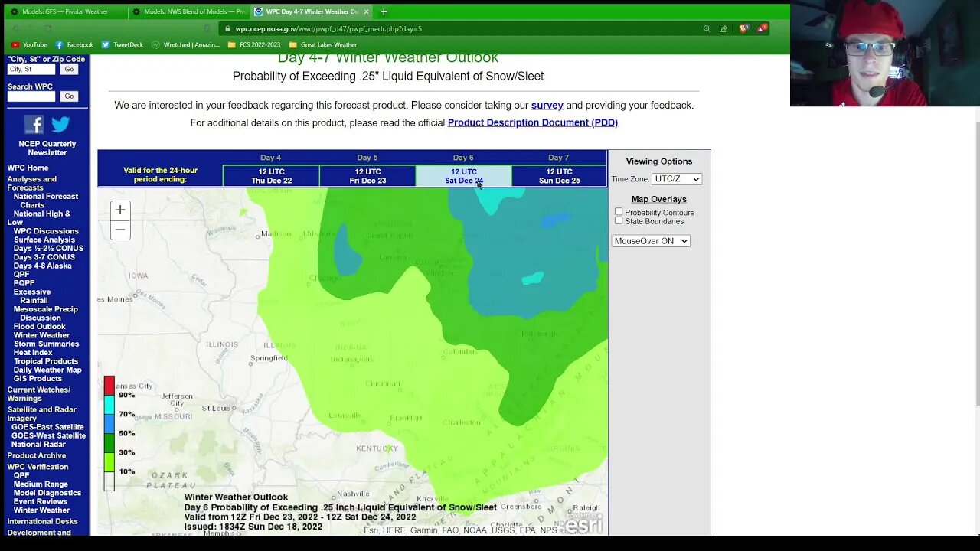Viewport: 980px width, 551px height.
Task: Open Heat Index link
Action: click(33, 353)
